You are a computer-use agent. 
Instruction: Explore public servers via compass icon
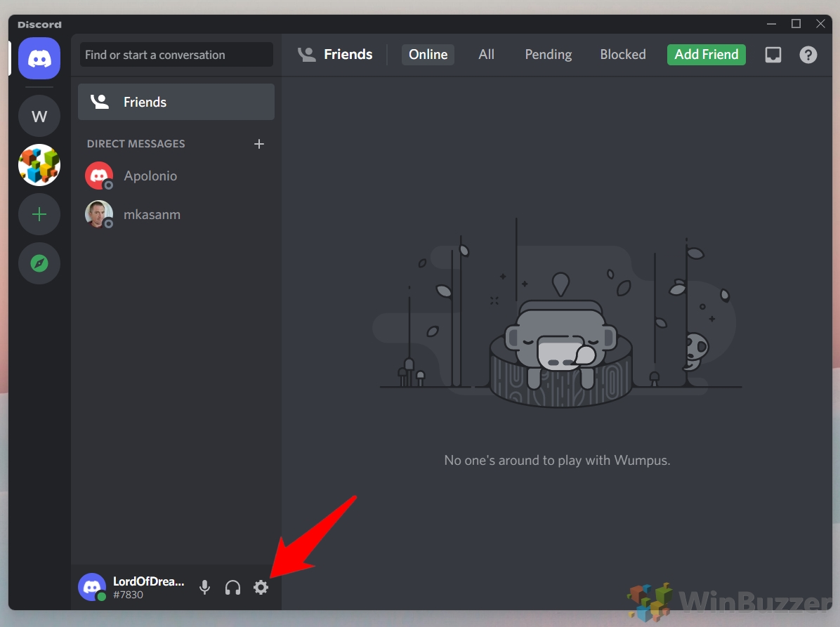39,263
